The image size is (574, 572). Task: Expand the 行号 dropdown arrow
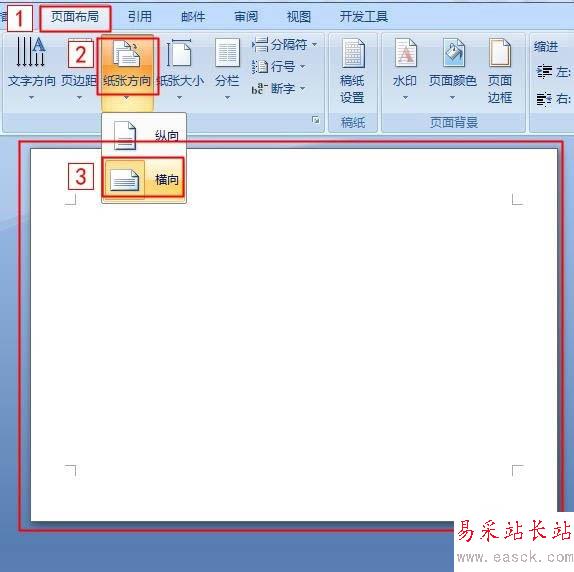point(302,67)
